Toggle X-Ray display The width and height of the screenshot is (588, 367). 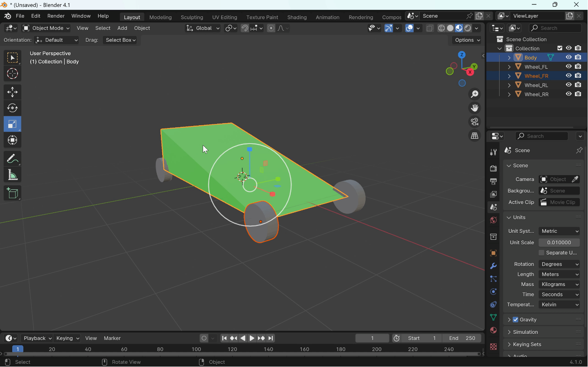click(x=430, y=28)
